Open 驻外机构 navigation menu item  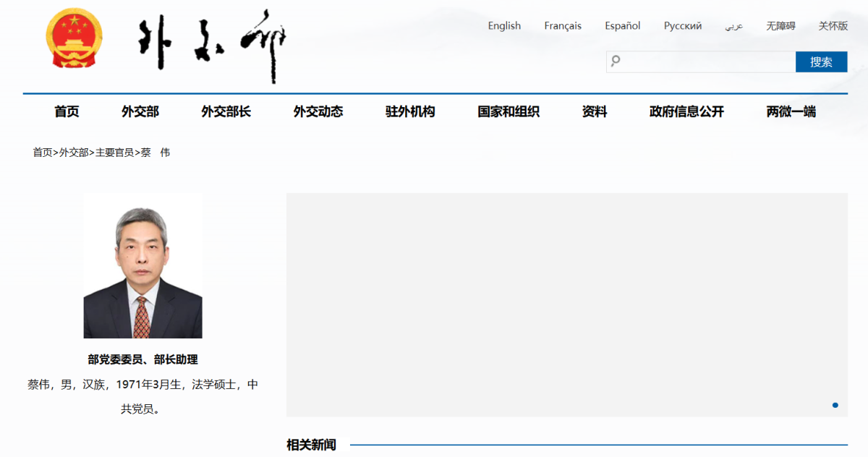click(x=410, y=111)
